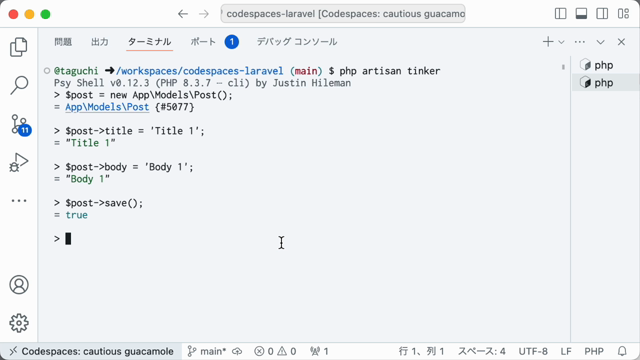Switch to the 出力 tab
Image resolution: width=640 pixels, height=360 pixels.
click(100, 42)
